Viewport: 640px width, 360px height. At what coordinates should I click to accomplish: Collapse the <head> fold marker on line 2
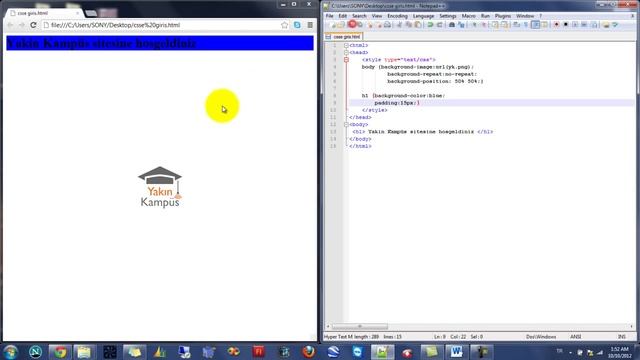point(346,53)
